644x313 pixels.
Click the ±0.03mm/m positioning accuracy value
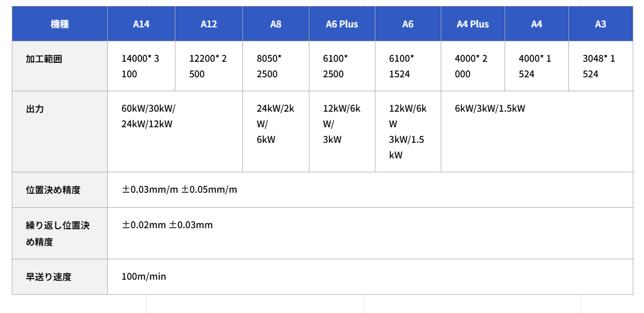coord(150,190)
